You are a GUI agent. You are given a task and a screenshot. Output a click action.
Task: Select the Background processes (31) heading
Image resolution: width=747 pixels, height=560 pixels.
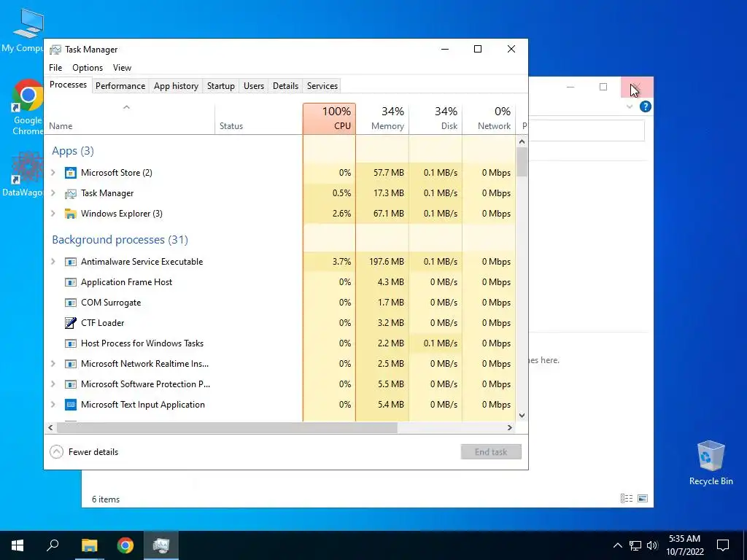tap(120, 239)
